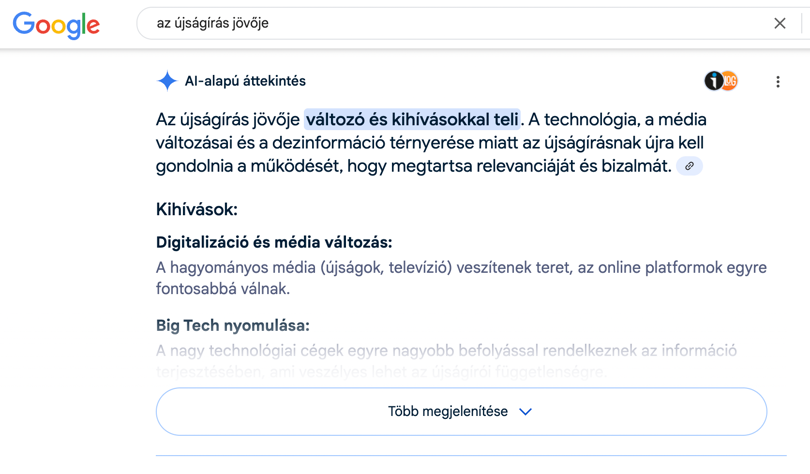The width and height of the screenshot is (810, 474).
Task: Click the "AI-alapú áttekintés" label
Action: [245, 81]
